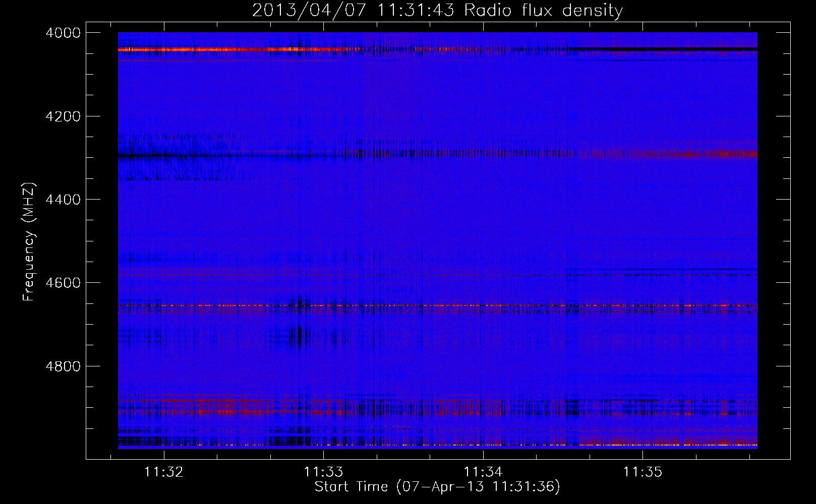816x504 pixels.
Task: Click the 4400 frequency axis label
Action: click(63, 200)
